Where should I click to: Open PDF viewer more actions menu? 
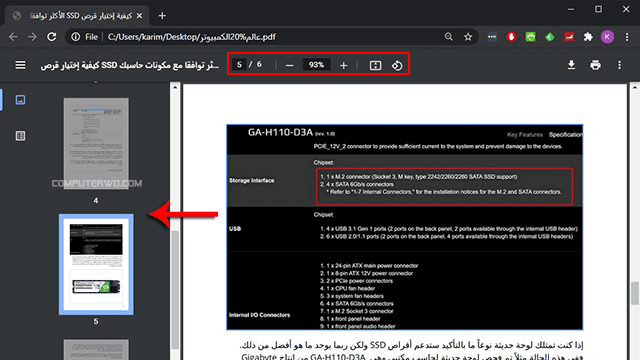[619, 65]
